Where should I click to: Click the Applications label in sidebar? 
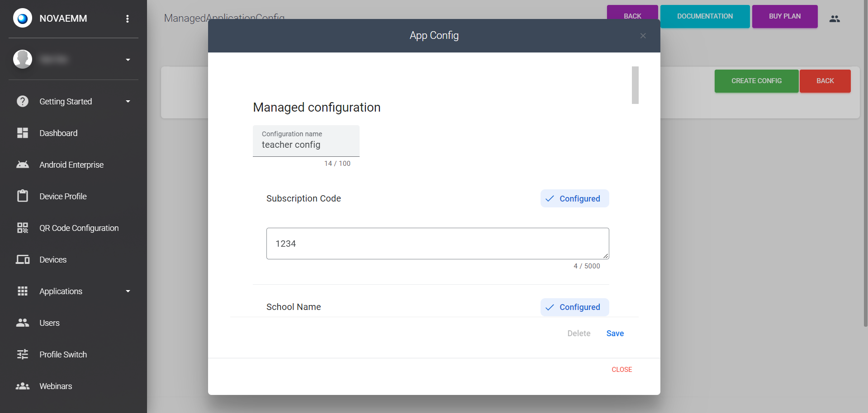pos(61,291)
